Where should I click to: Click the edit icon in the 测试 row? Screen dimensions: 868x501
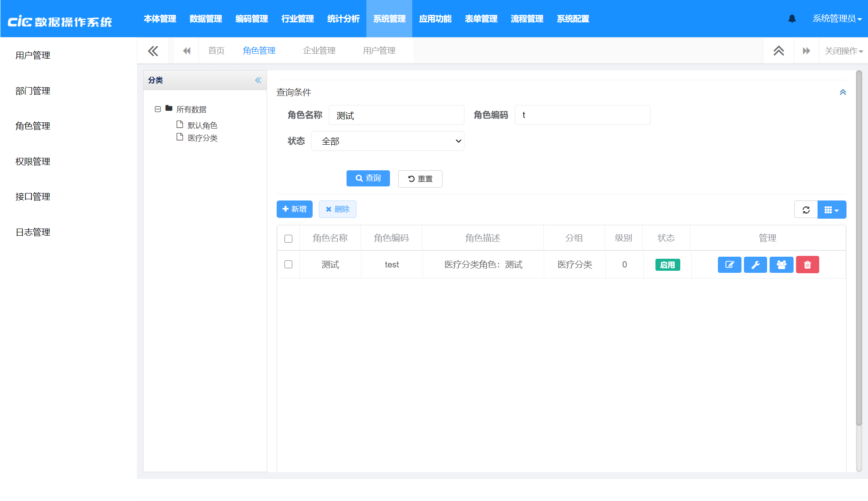[x=729, y=265]
